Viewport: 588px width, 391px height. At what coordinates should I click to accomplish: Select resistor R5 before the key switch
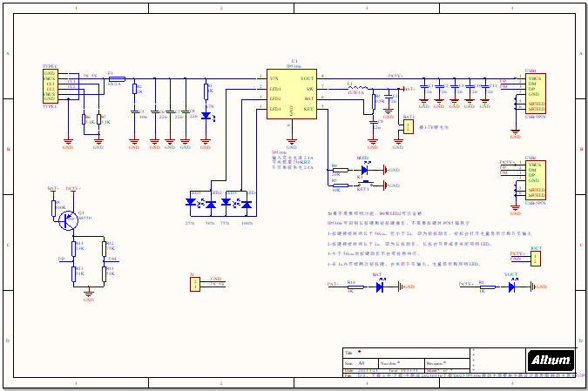point(341,185)
